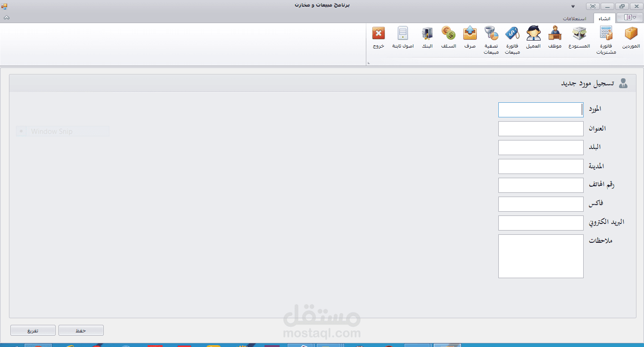
Task: Click the application icon in title bar
Action: [4, 6]
